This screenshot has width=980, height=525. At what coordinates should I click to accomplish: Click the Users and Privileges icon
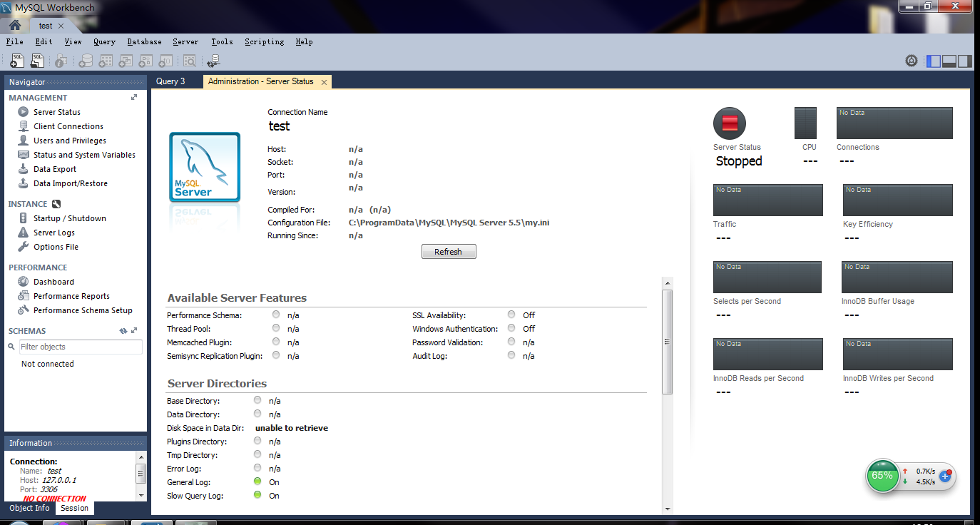pyautogui.click(x=24, y=141)
